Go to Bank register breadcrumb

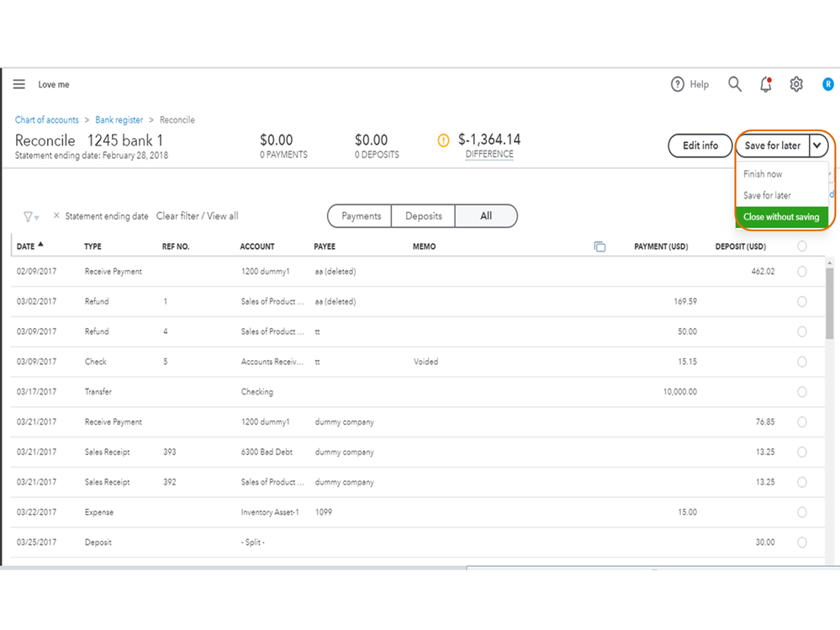pyautogui.click(x=119, y=120)
